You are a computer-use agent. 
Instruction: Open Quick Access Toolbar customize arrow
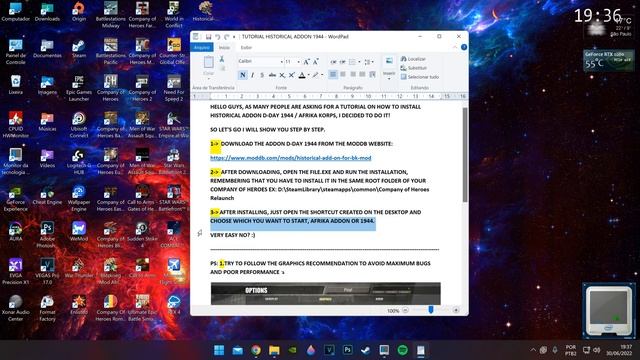[x=234, y=37]
